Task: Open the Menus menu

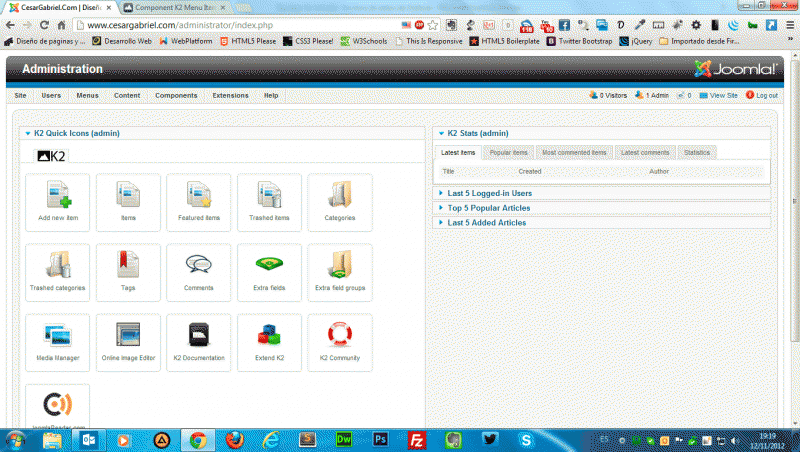Action: pyautogui.click(x=87, y=95)
